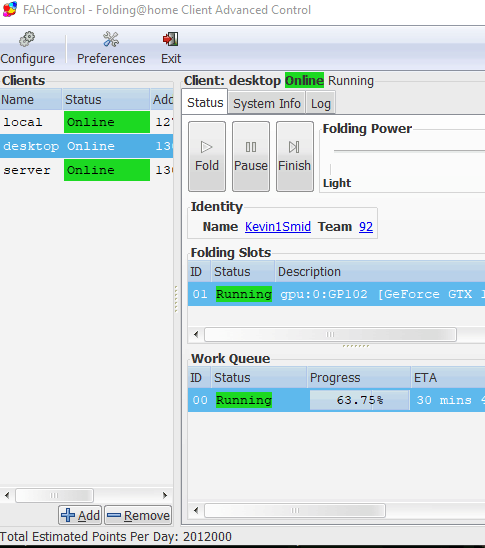
Task: Open the Log tab
Action: (321, 103)
